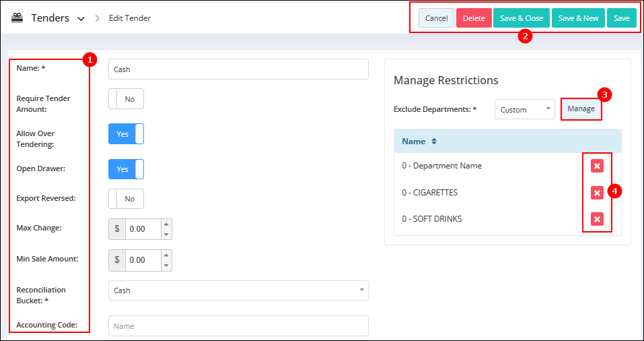
Task: Remove SOFT DRINKS from excluded departments
Action: pyautogui.click(x=597, y=219)
